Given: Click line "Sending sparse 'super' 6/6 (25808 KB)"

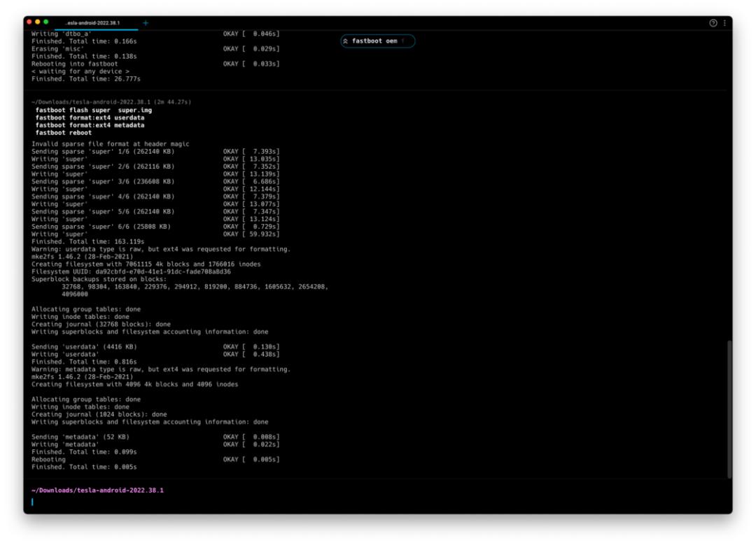Looking at the screenshot, I should pyautogui.click(x=101, y=227).
